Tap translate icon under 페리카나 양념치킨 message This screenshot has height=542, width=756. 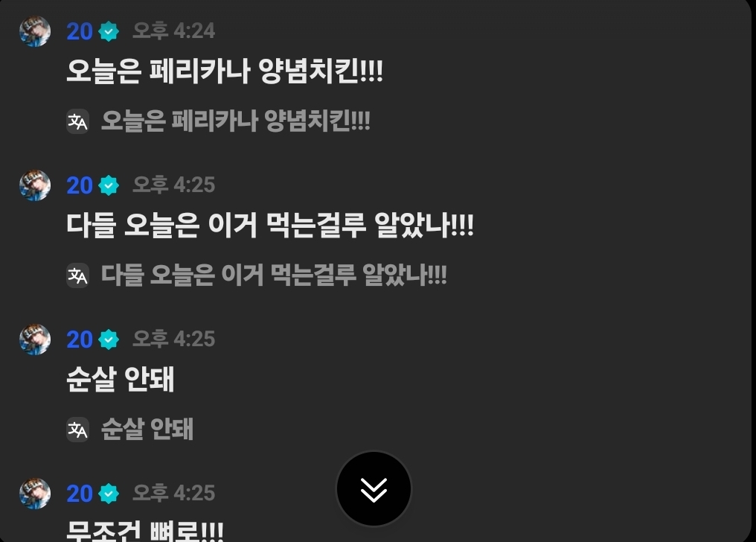point(77,121)
